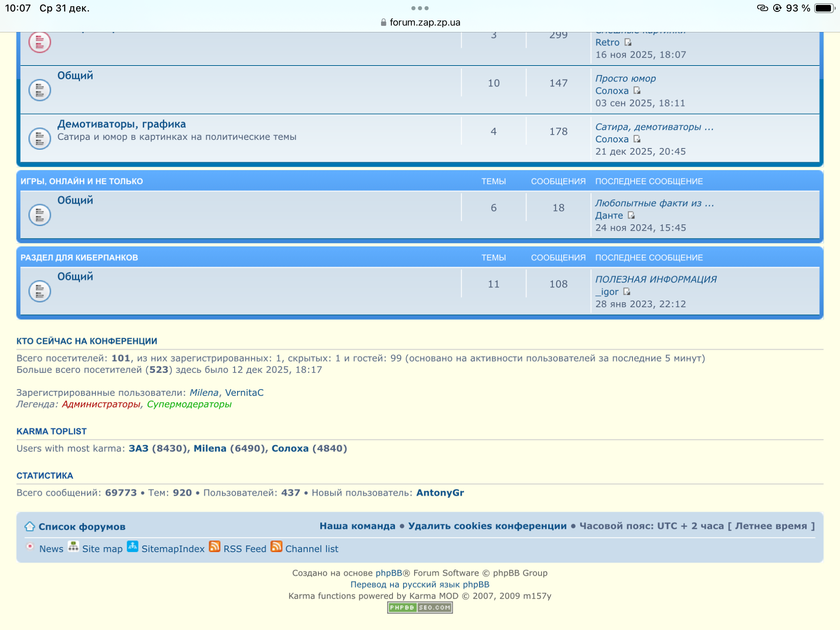Screen dimensions: 840x630
Task: Click the RSS Feed orange icon
Action: click(x=215, y=547)
